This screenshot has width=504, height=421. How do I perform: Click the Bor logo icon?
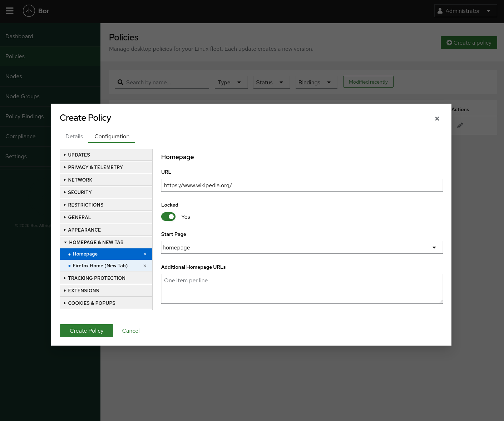tap(29, 11)
